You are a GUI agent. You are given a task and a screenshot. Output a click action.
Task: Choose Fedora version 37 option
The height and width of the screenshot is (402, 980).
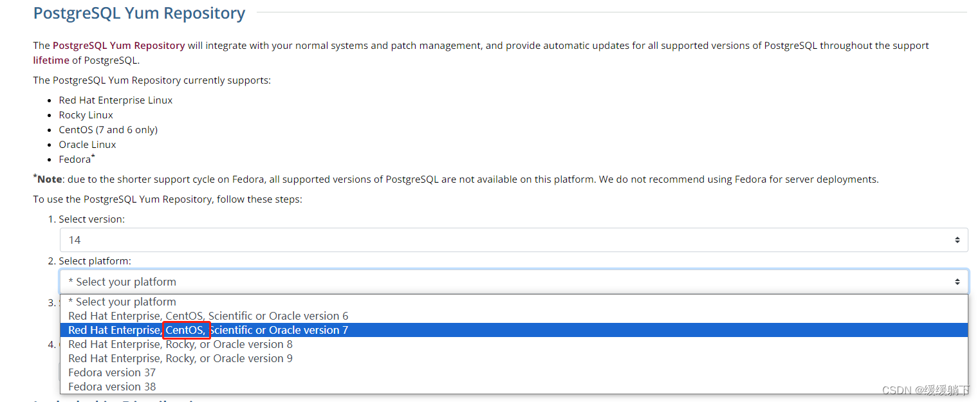tap(513, 372)
